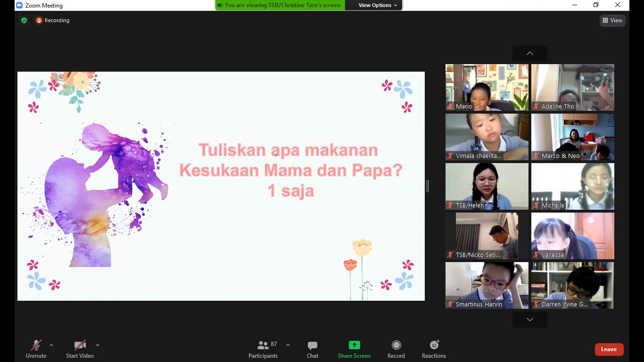644x362 pixels.
Task: Select Vanessa's video thumbnail
Action: 573,236
